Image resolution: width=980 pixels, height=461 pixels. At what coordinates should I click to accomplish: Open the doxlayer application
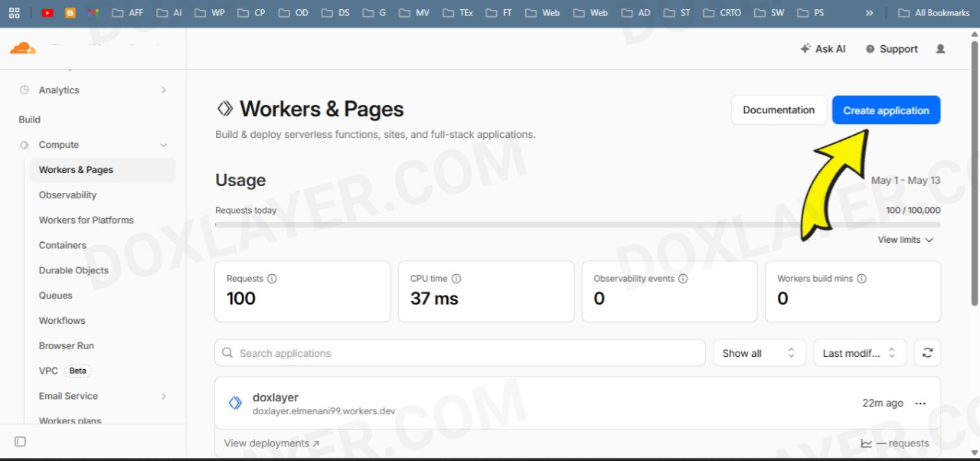(x=276, y=397)
